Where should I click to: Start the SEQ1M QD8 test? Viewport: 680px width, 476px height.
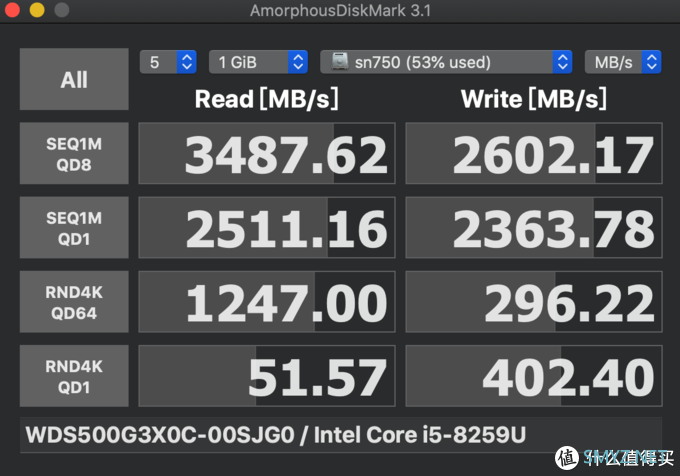click(74, 153)
